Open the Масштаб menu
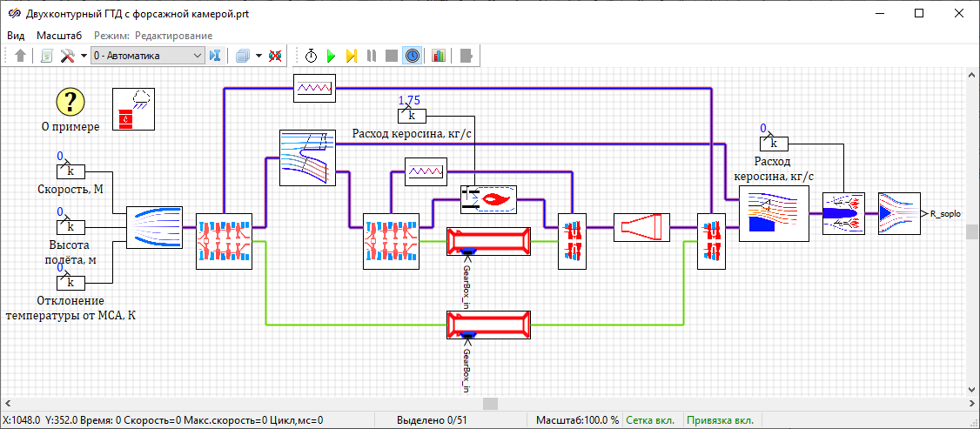This screenshot has width=980, height=429. click(59, 36)
